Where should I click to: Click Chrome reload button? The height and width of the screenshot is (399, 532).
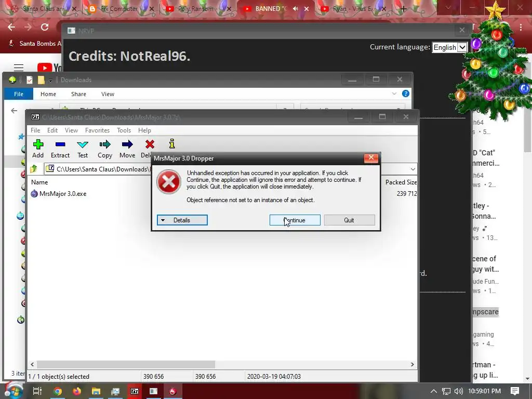point(45,27)
